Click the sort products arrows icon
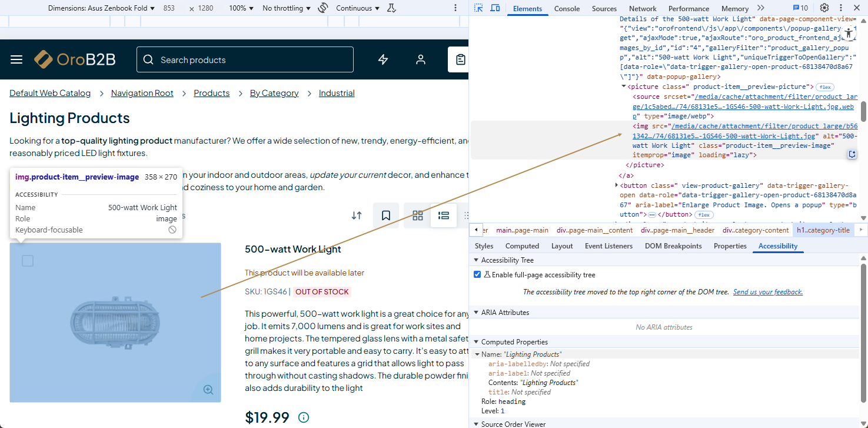This screenshot has width=868, height=428. coord(357,215)
